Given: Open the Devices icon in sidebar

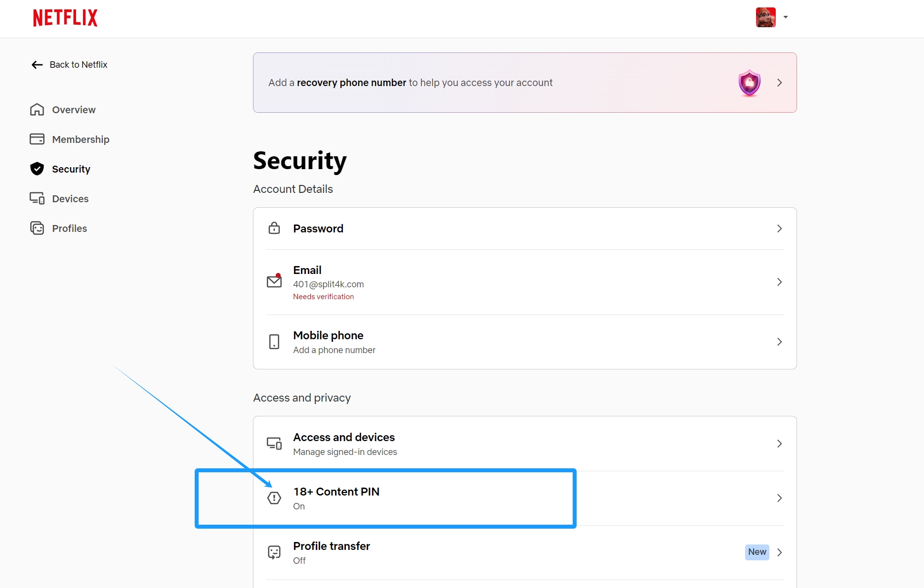Looking at the screenshot, I should click(37, 198).
